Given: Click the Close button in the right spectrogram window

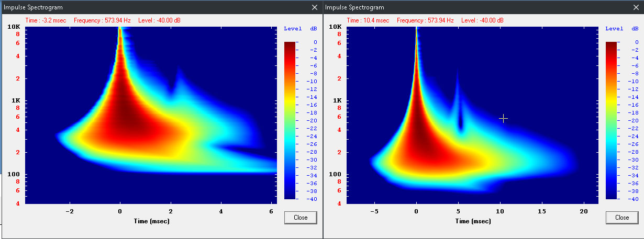Looking at the screenshot, I should tap(622, 217).
